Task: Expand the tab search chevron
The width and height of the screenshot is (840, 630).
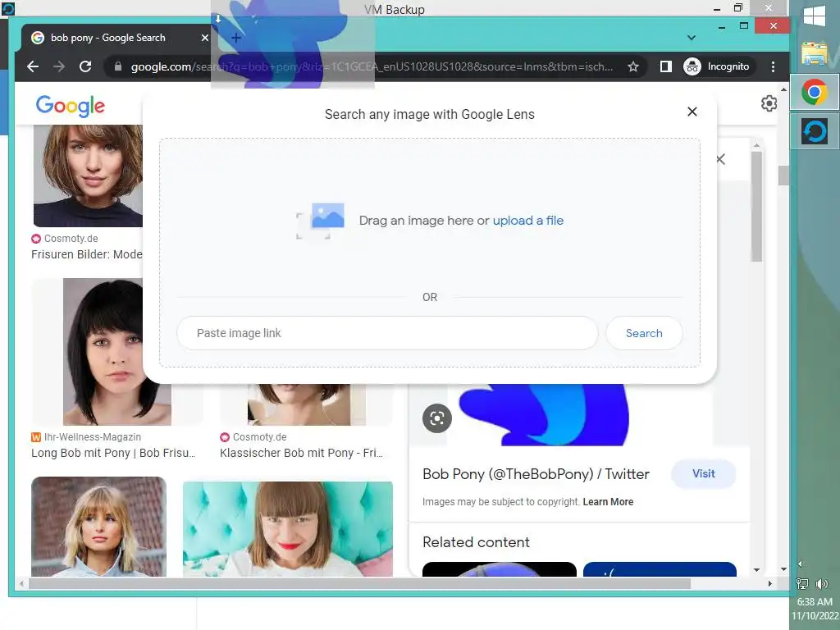Action: click(691, 38)
